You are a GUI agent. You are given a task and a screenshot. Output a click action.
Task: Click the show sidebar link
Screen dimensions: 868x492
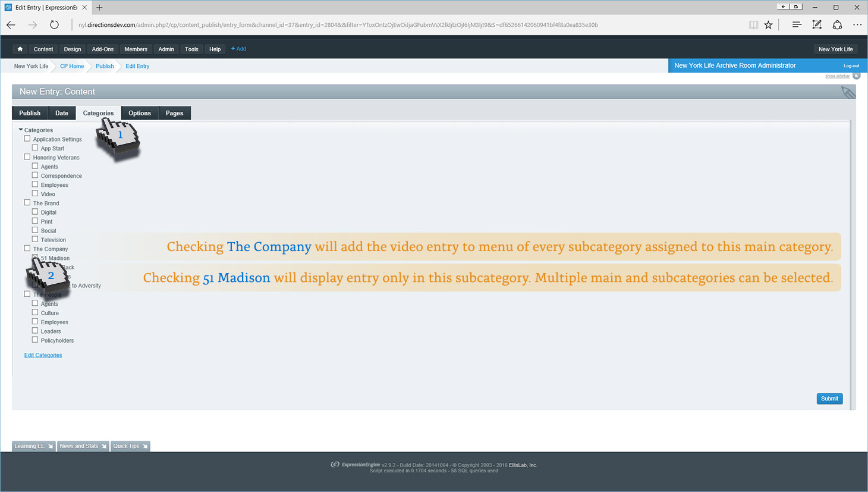pyautogui.click(x=837, y=76)
